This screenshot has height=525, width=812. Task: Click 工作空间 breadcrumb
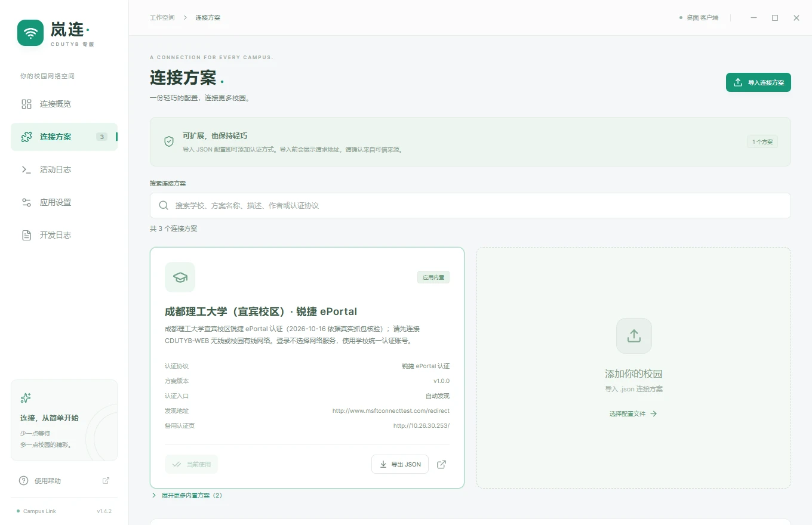(162, 18)
